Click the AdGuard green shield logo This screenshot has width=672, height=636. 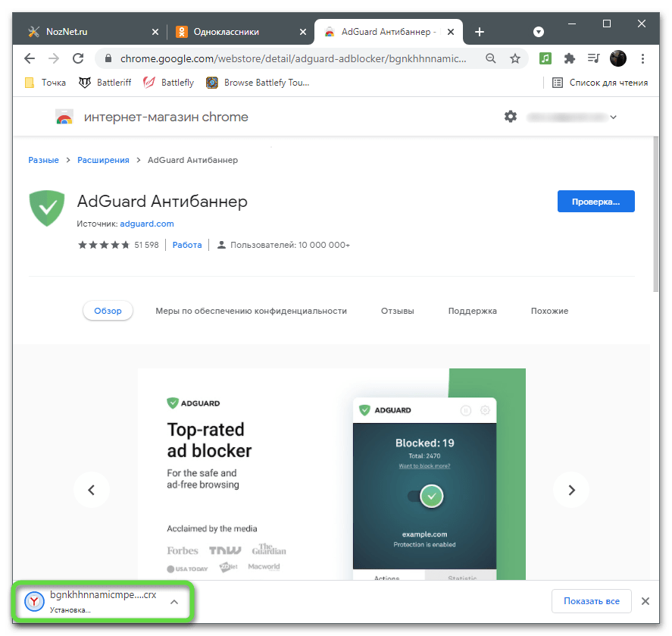47,208
